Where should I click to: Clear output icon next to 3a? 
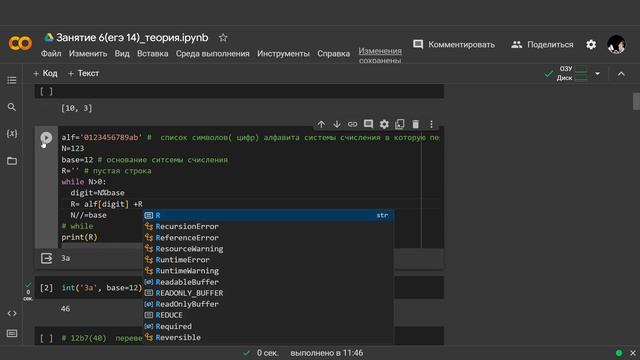[x=47, y=258]
